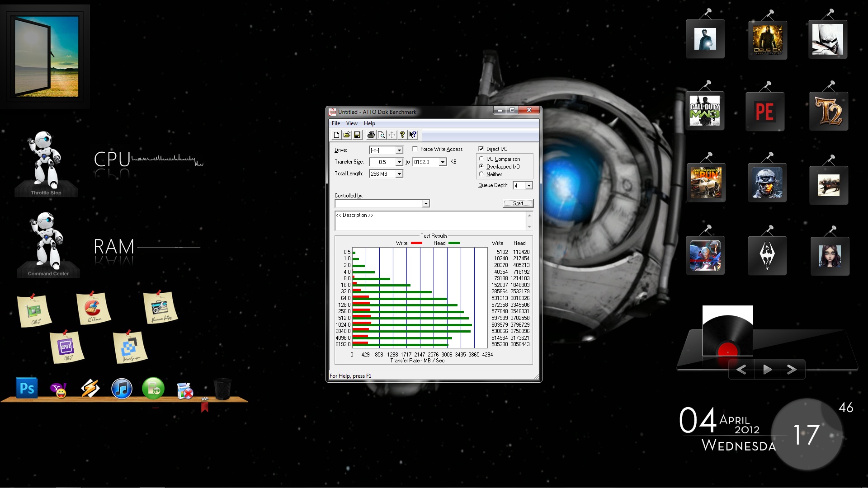Activate the context help pointer icon
The height and width of the screenshot is (488, 868).
tap(413, 135)
